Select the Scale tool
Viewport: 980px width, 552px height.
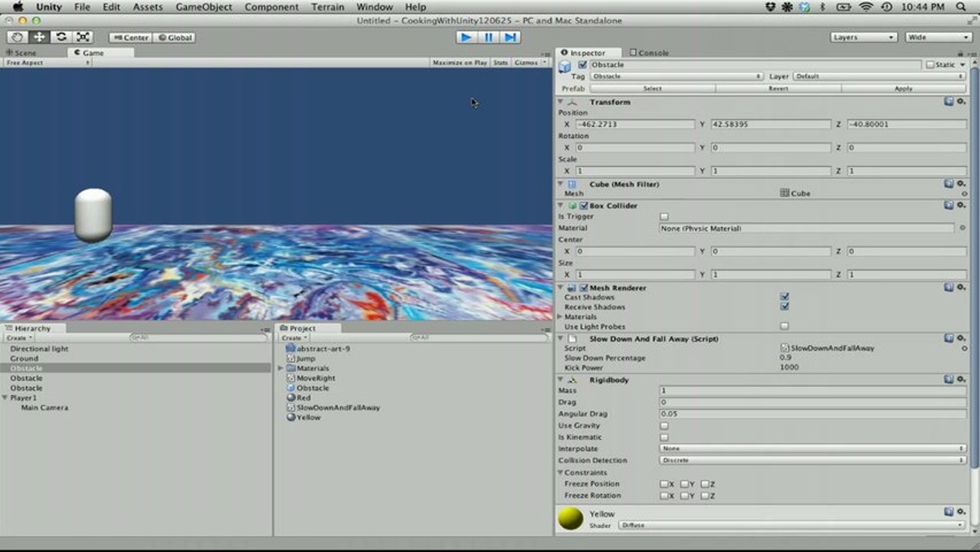coord(83,37)
